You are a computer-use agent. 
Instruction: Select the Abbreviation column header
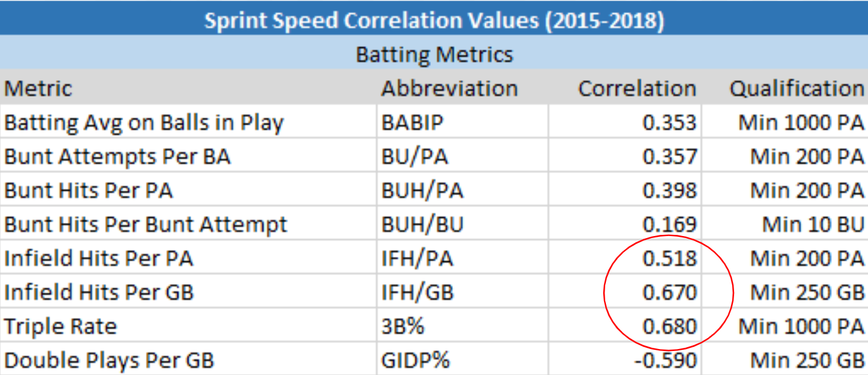click(449, 88)
